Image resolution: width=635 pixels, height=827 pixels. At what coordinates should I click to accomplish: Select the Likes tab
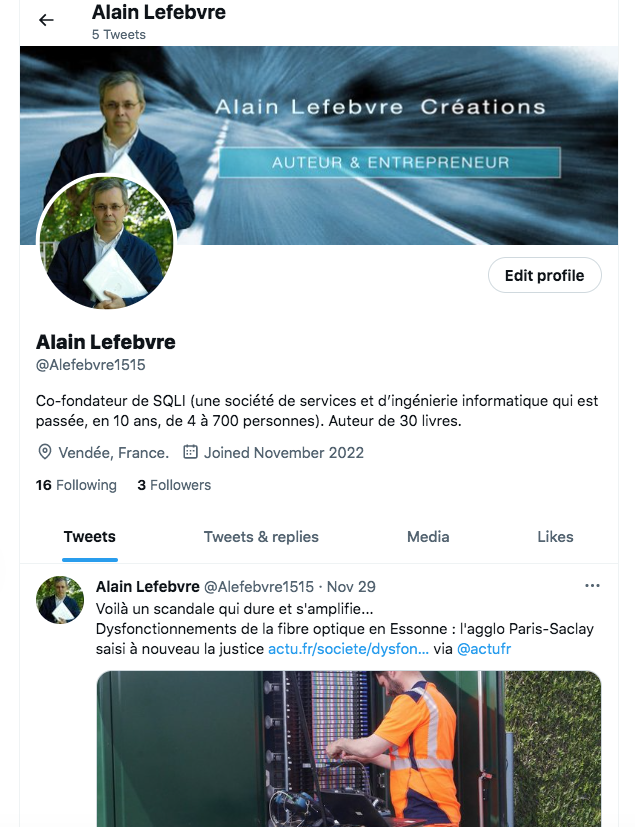tap(555, 537)
